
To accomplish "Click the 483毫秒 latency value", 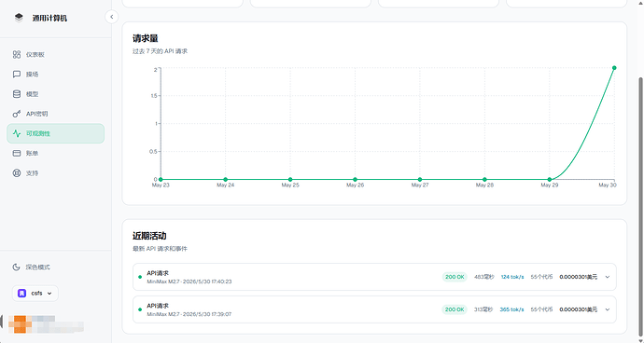I will click(483, 277).
